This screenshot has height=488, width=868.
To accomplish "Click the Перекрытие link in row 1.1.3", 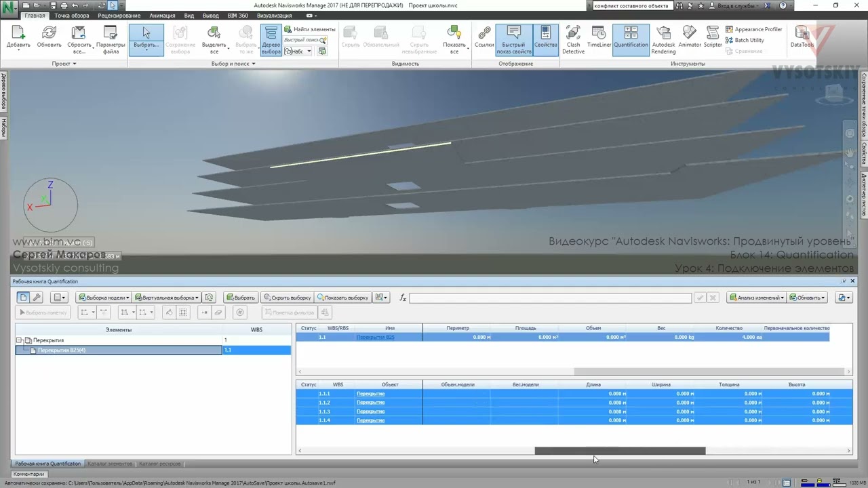I will (x=370, y=411).
